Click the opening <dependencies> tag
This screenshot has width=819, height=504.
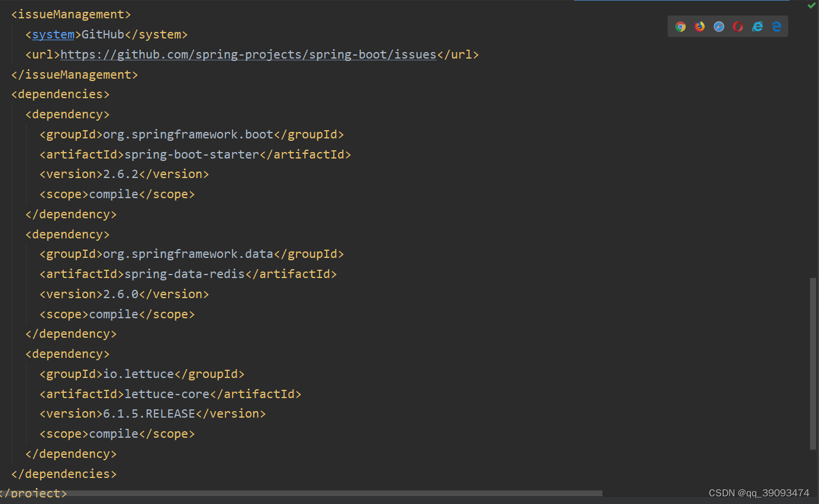pos(60,94)
